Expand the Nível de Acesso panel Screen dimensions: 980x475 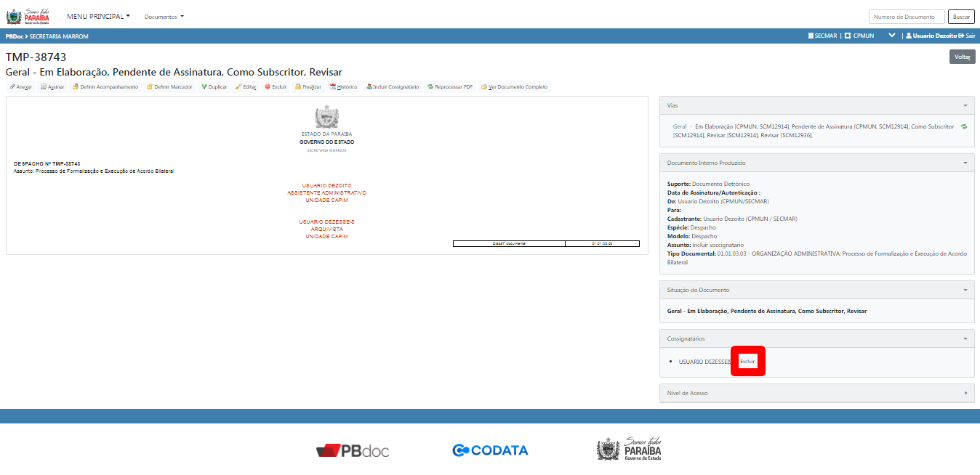[x=965, y=393]
